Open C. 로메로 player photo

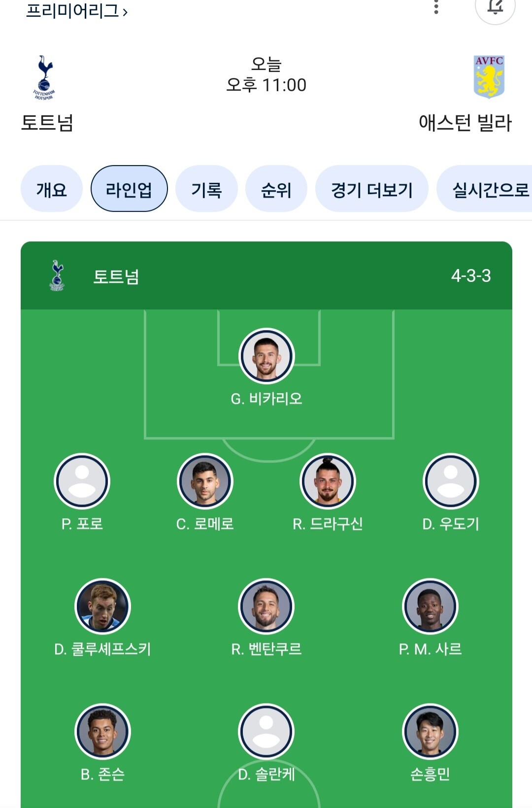[x=205, y=481]
